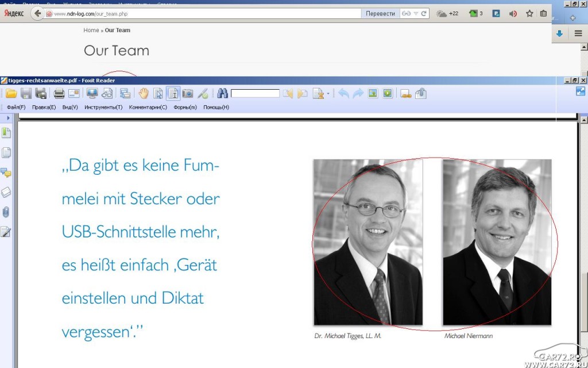Click the blue expand icon at Foxit right edge
The image size is (588, 368).
(x=581, y=91)
